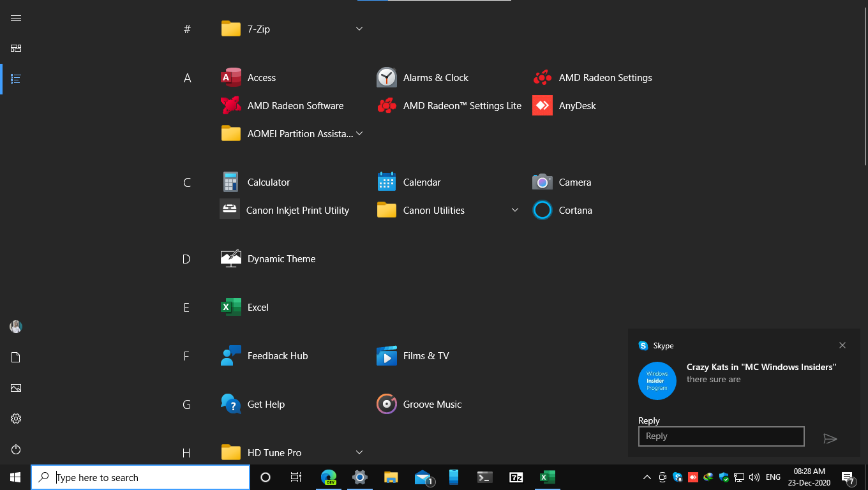Click the letter G section header

click(186, 405)
